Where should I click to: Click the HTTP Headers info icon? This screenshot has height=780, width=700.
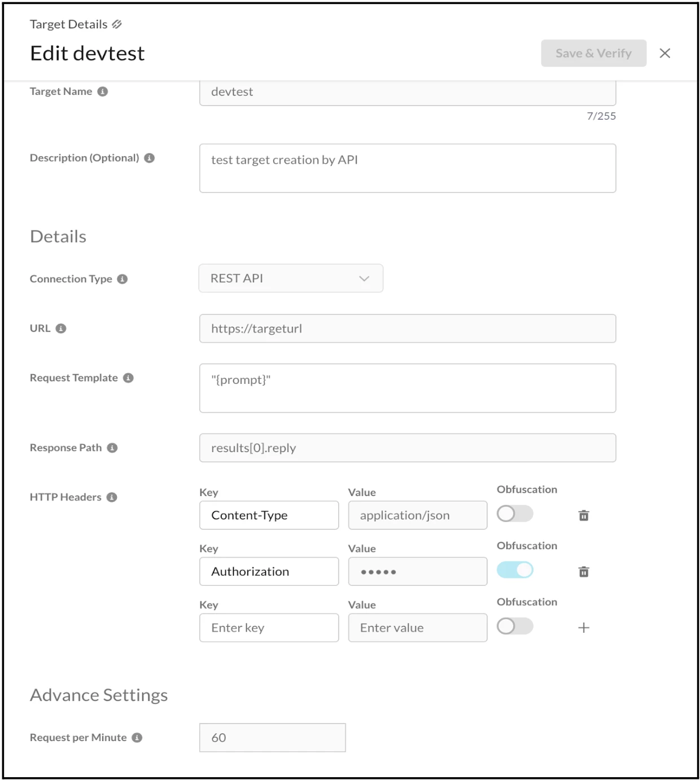coord(112,497)
